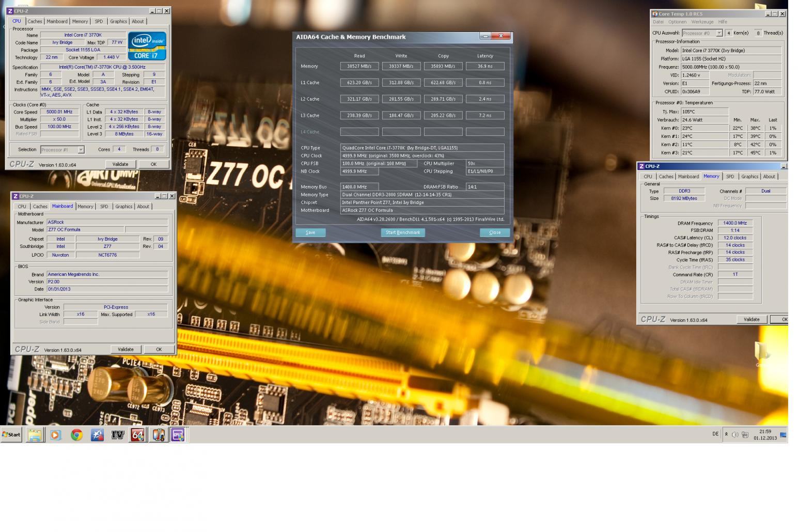
Task: Maximize the Core Temp window
Action: pyautogui.click(x=775, y=14)
